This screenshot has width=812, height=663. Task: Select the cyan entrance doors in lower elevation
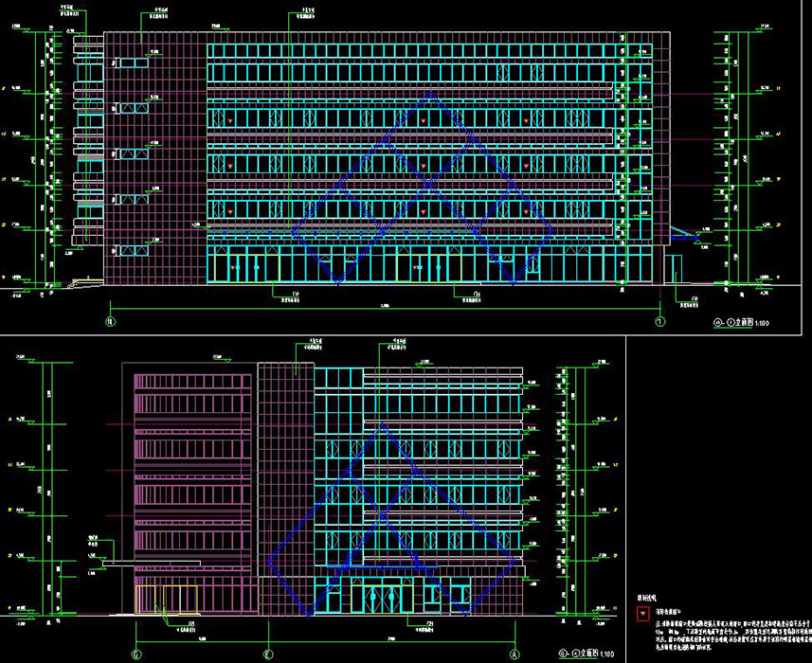click(x=379, y=599)
